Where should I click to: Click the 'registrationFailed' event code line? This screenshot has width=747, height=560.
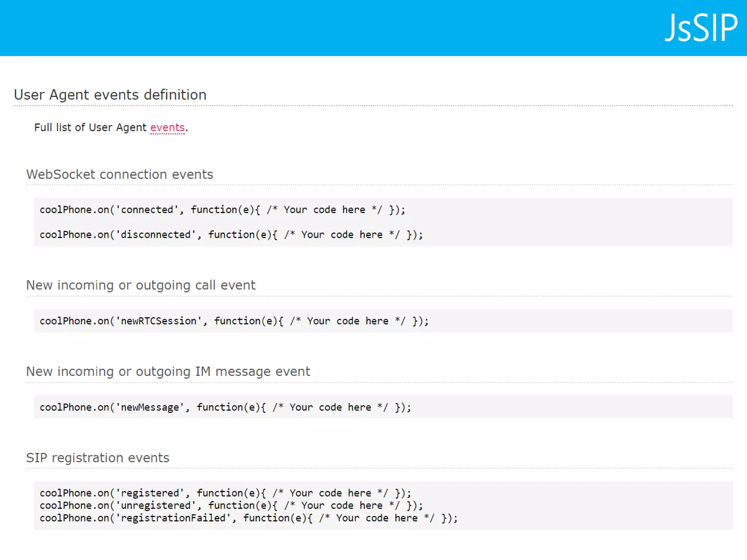point(248,518)
